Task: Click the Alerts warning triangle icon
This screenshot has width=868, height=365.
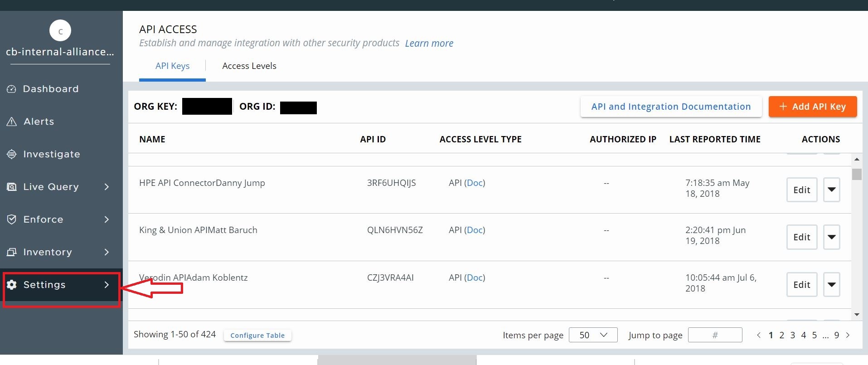Action: [12, 122]
